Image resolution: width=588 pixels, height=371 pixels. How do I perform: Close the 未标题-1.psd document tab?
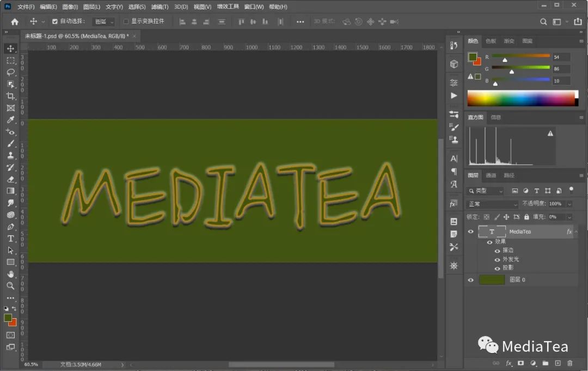134,36
